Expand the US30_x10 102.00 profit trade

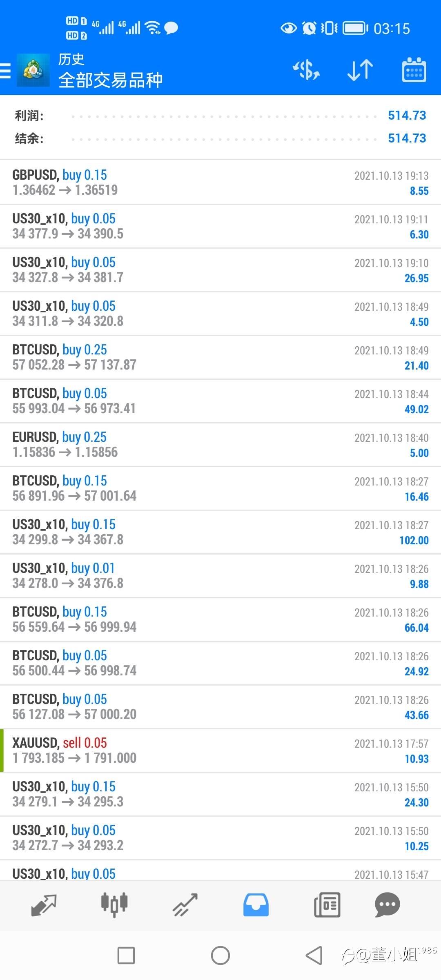click(x=220, y=532)
